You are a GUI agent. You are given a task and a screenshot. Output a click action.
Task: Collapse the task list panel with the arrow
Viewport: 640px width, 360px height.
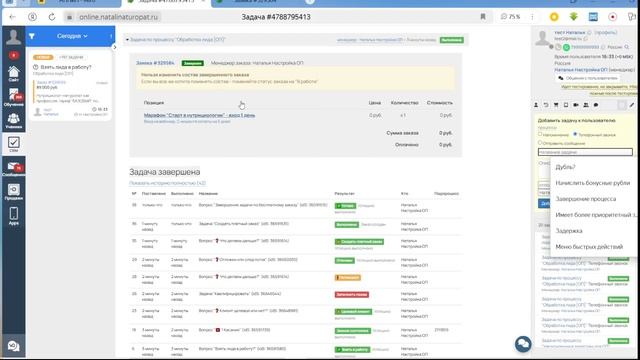[115, 47]
